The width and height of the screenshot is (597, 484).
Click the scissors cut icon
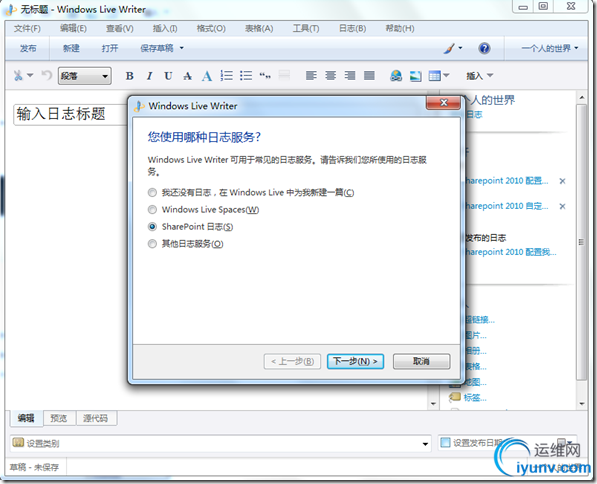(x=18, y=75)
